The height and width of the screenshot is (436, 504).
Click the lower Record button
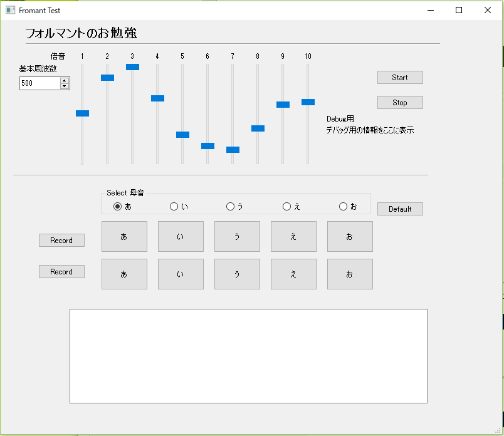(x=61, y=271)
